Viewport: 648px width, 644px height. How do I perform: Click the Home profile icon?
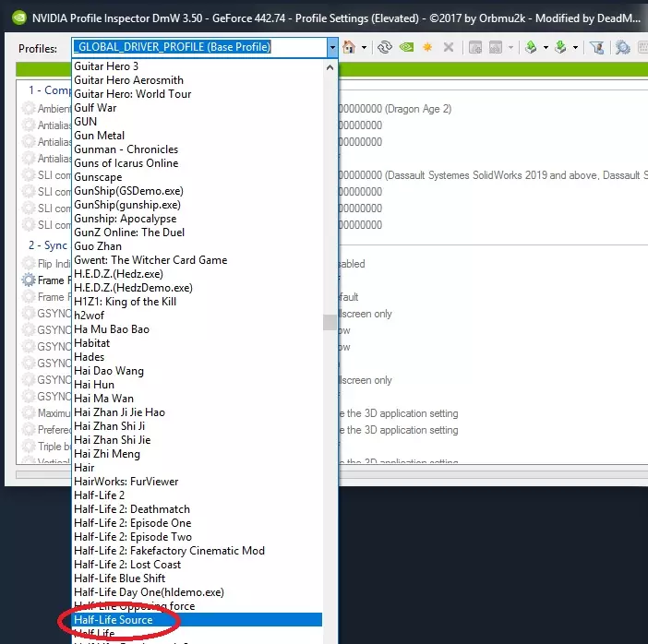[349, 47]
